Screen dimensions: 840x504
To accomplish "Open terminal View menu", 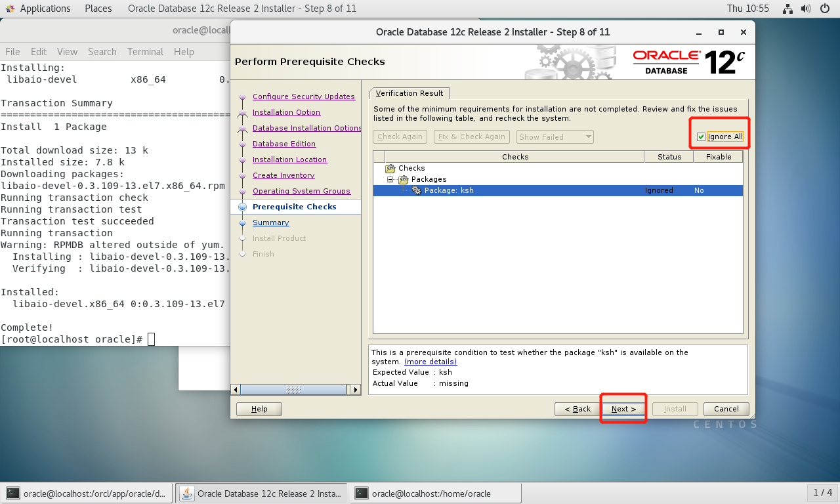I will [68, 52].
